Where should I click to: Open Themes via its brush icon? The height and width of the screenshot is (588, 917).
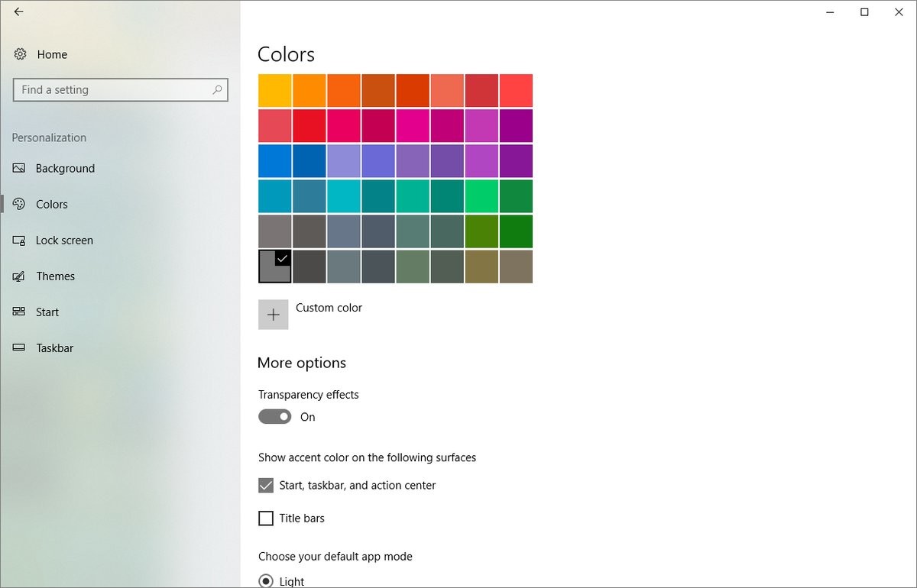pyautogui.click(x=19, y=276)
